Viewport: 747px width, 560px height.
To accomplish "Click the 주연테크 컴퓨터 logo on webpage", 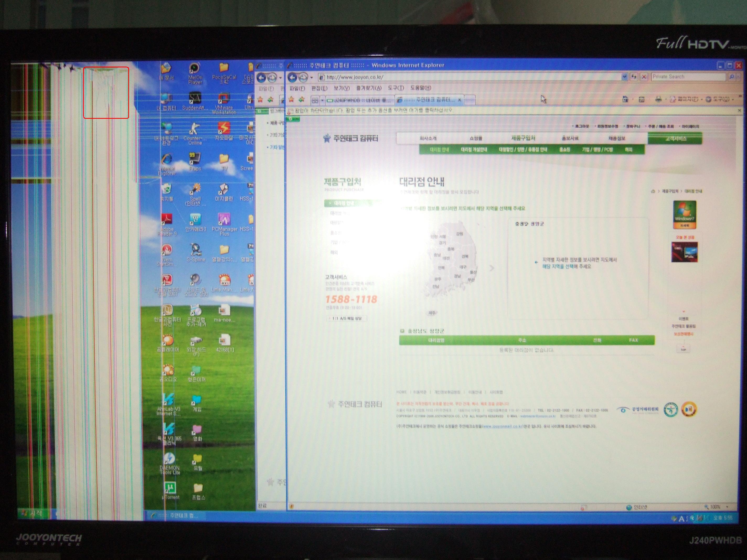I will [x=350, y=138].
